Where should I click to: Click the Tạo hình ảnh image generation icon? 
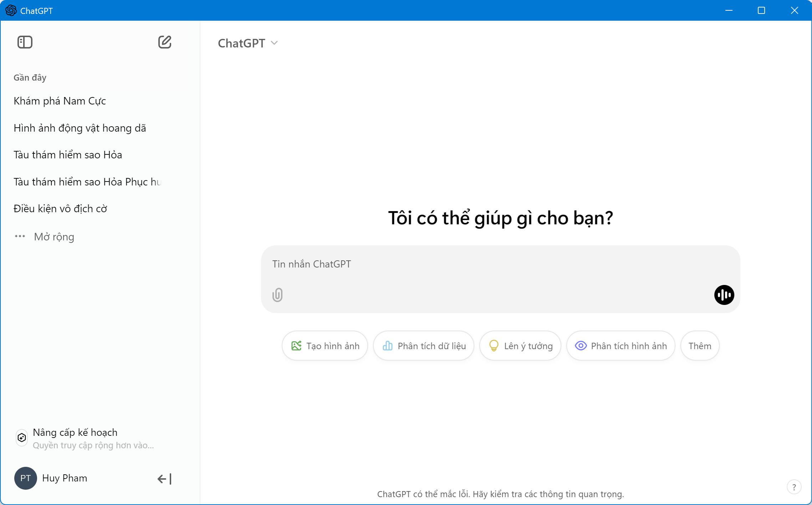[297, 346]
